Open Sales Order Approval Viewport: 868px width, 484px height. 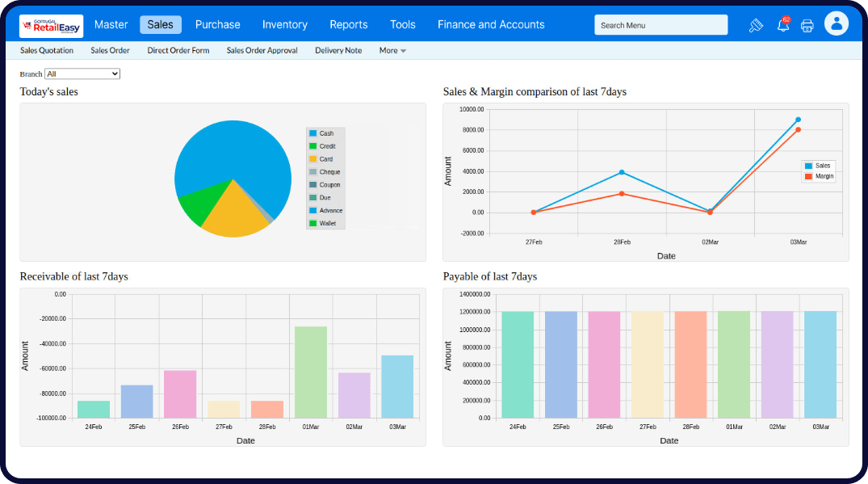point(262,50)
